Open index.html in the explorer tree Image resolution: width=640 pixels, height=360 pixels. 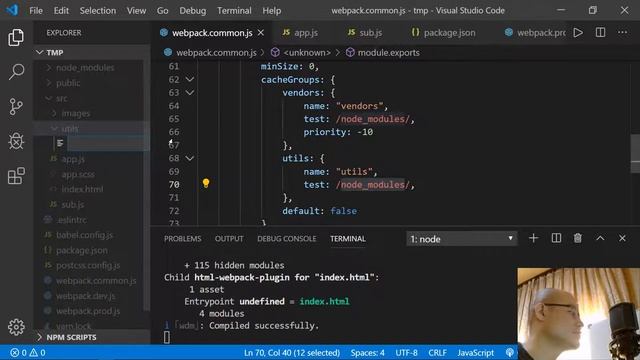pyautogui.click(x=82, y=189)
